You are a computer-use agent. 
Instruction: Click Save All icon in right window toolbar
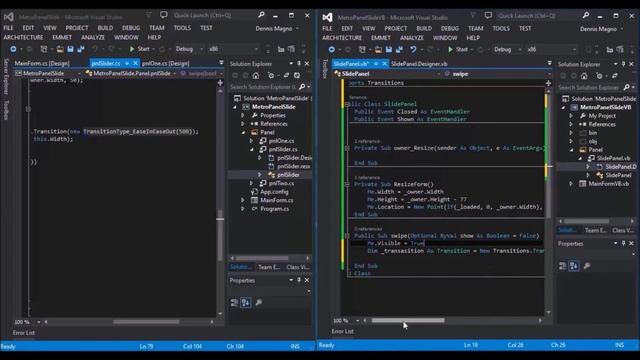[x=399, y=49]
